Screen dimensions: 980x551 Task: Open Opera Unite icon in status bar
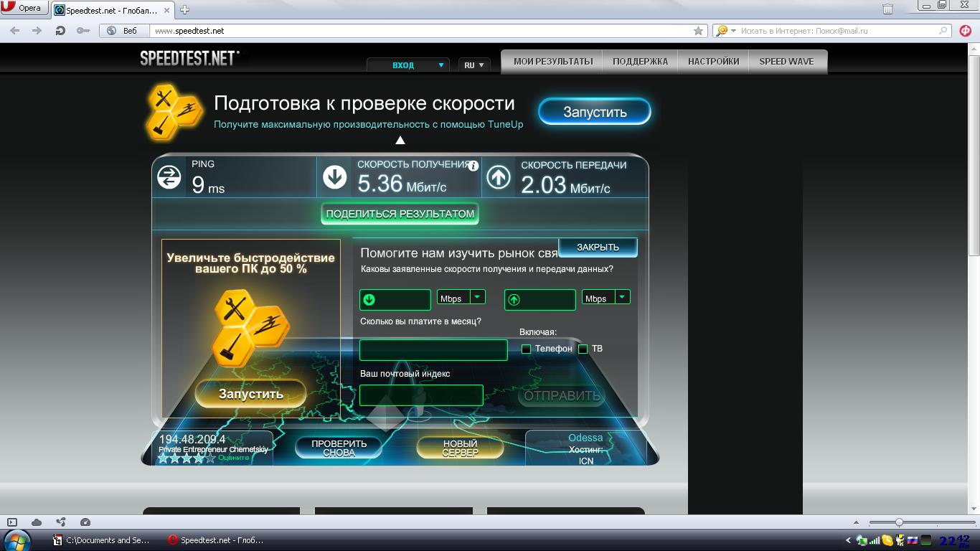click(61, 522)
